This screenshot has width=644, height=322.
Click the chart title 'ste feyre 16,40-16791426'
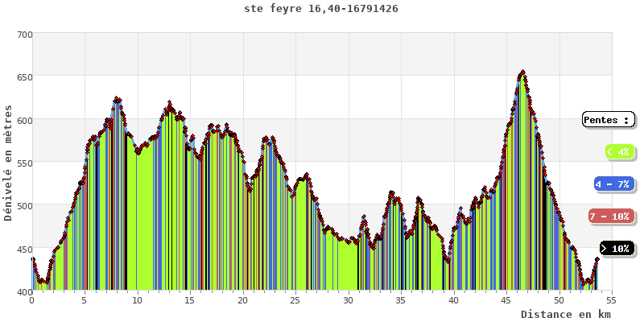pos(320,9)
